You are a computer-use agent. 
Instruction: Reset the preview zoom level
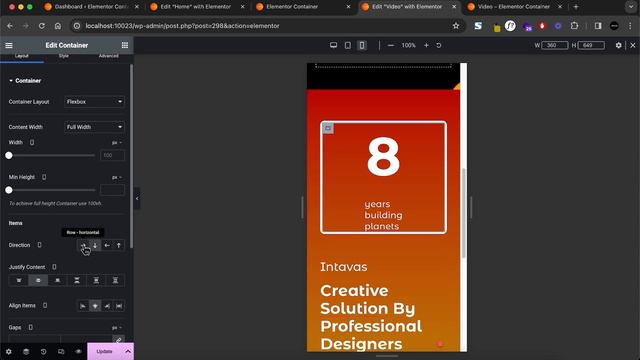click(439, 45)
